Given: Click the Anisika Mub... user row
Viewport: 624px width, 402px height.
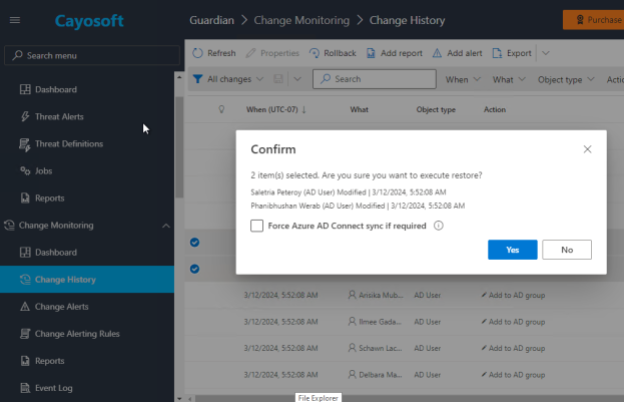Looking at the screenshot, I should pyautogui.click(x=404, y=295).
